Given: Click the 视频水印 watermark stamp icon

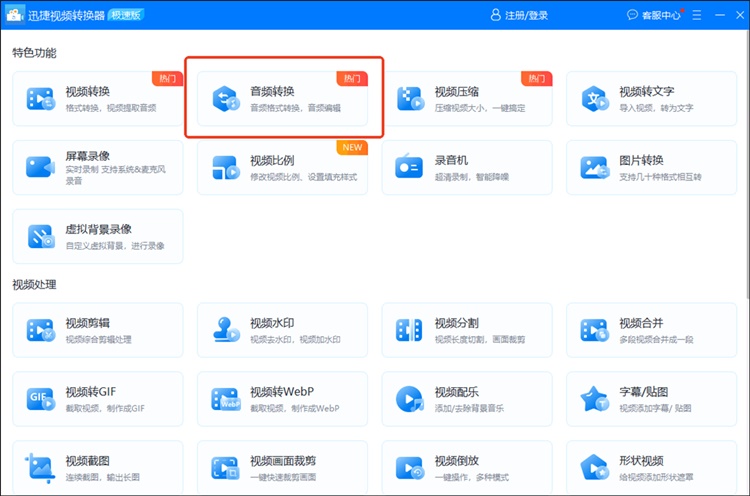Looking at the screenshot, I should point(225,330).
